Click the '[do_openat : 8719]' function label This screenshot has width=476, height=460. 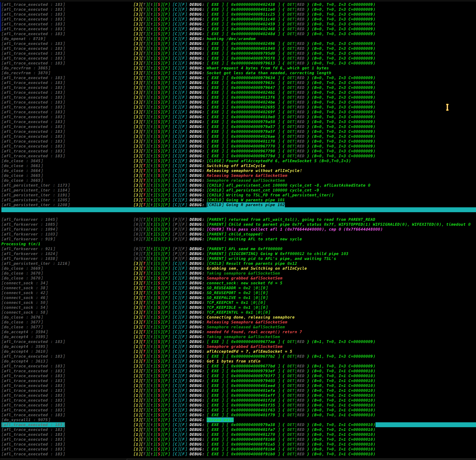[x=23, y=39]
